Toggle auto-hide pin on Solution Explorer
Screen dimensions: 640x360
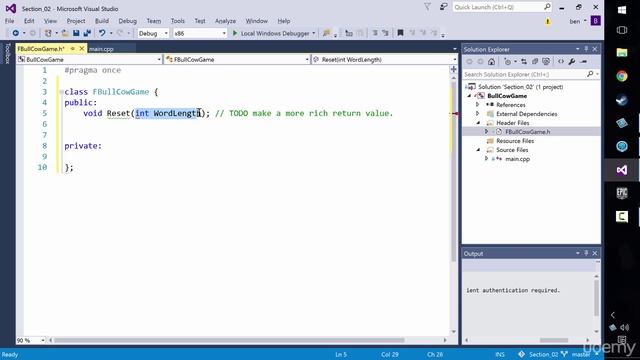point(586,49)
